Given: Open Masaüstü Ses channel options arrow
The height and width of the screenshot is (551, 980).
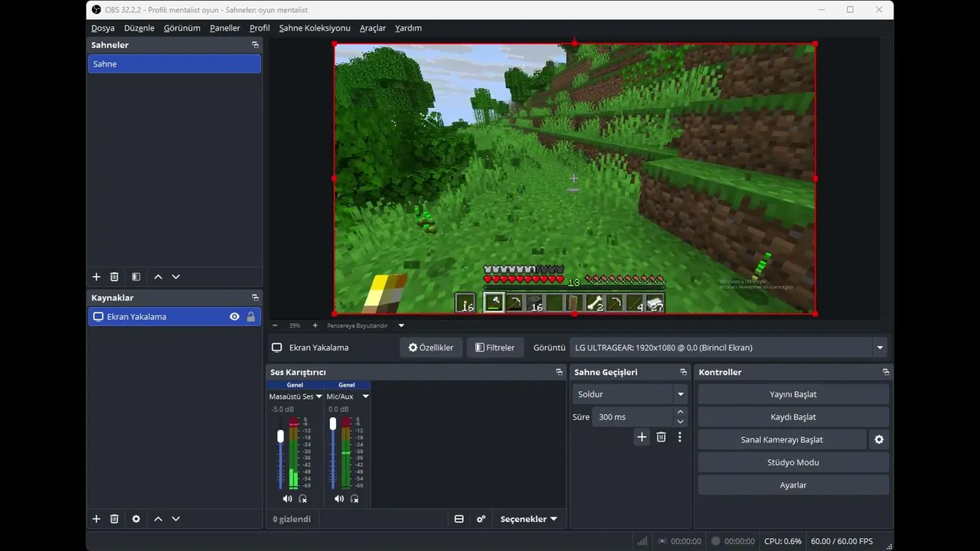Looking at the screenshot, I should click(319, 396).
